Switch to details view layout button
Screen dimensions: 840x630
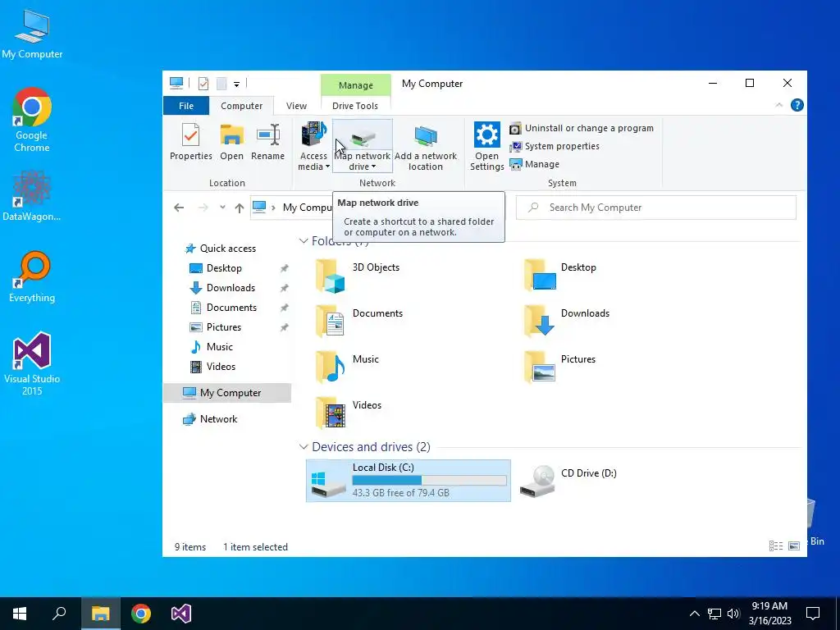point(776,546)
